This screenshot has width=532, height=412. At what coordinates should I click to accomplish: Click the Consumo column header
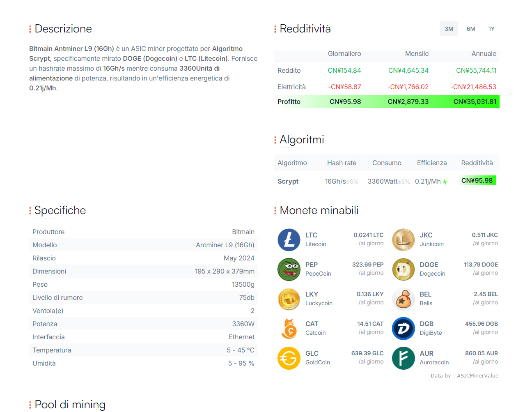pyautogui.click(x=387, y=163)
